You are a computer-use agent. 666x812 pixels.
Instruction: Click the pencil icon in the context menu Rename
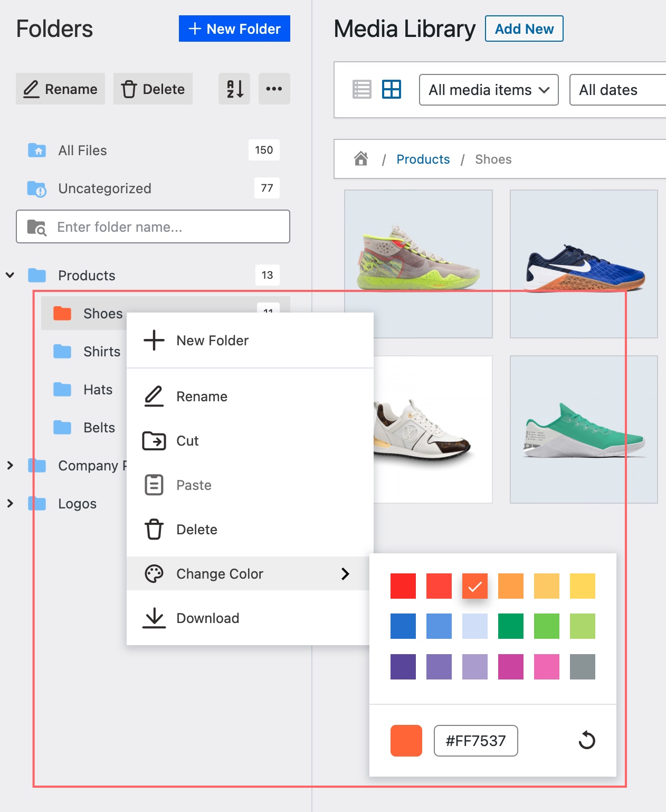154,396
